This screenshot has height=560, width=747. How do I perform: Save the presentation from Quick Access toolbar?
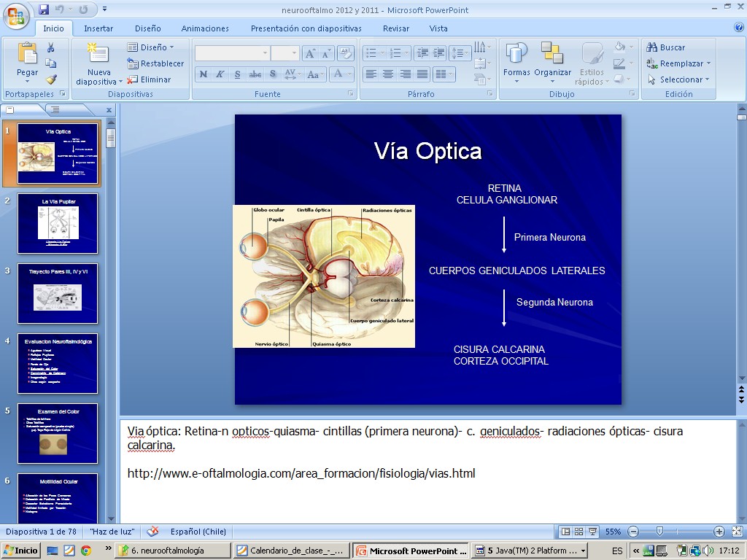point(44,9)
